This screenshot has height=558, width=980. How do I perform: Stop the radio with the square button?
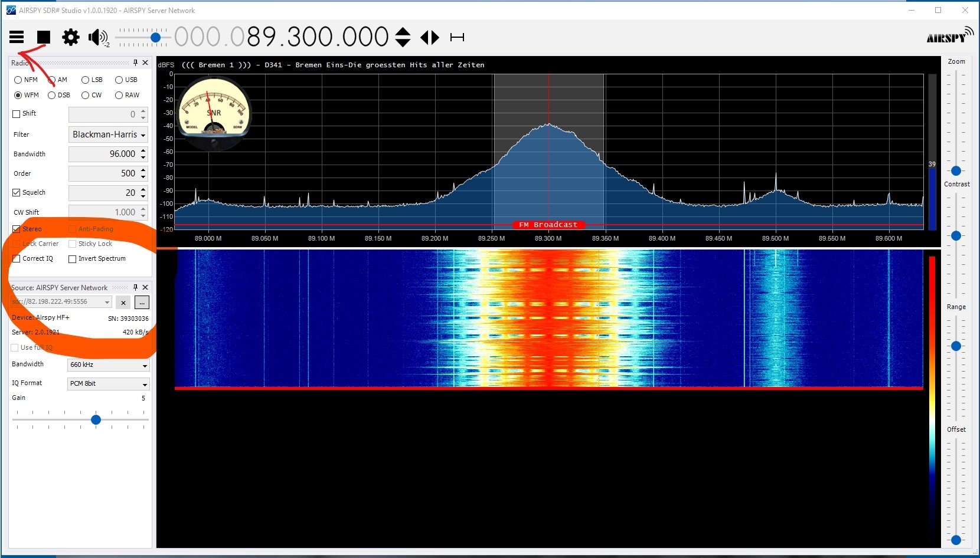click(x=44, y=37)
